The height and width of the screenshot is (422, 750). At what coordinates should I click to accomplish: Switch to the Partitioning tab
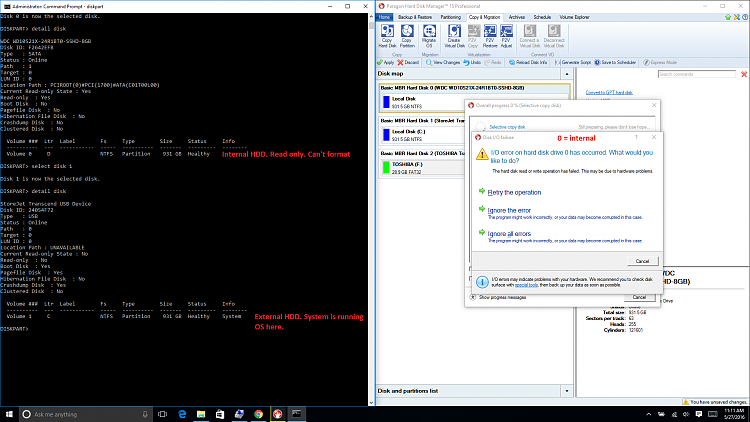click(x=451, y=17)
